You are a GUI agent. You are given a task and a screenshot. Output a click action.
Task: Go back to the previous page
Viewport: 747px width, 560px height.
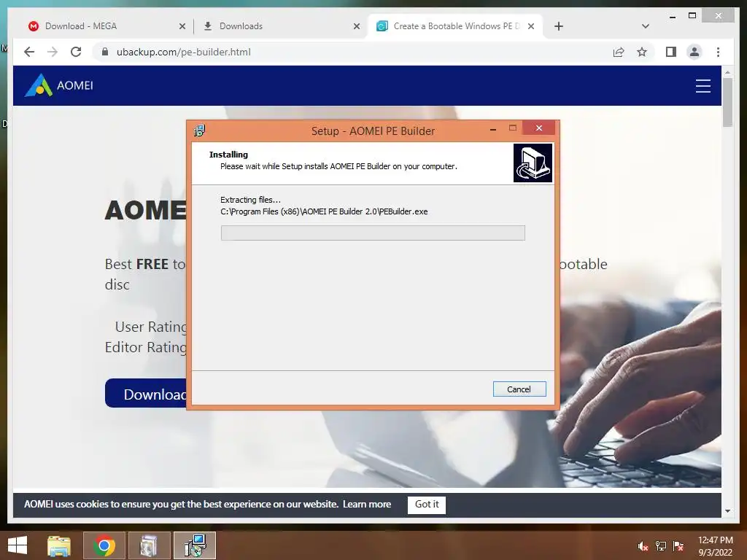click(29, 52)
